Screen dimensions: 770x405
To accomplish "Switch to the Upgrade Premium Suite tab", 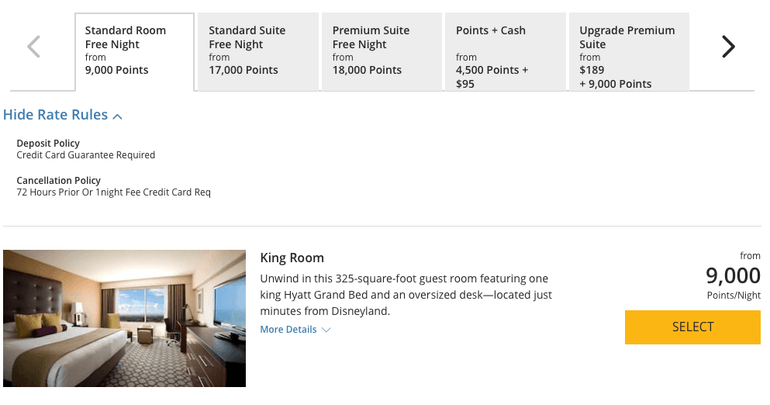I will [x=628, y=52].
